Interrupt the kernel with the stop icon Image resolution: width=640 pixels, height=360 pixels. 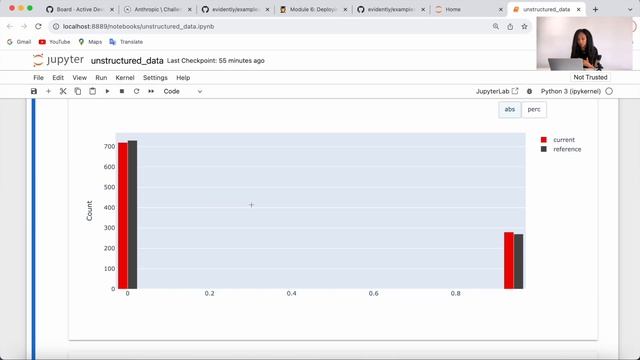(122, 91)
